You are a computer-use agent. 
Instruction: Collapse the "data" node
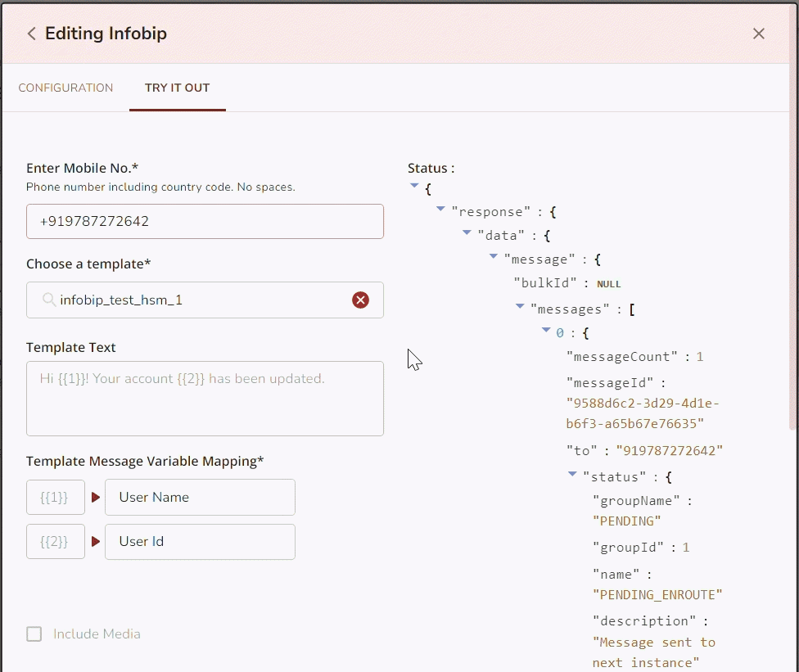(467, 233)
